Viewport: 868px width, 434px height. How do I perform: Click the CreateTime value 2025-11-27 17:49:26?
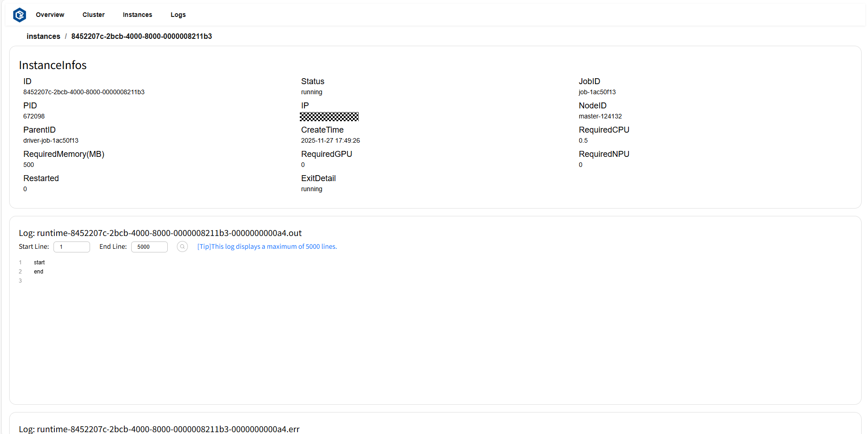pyautogui.click(x=330, y=141)
